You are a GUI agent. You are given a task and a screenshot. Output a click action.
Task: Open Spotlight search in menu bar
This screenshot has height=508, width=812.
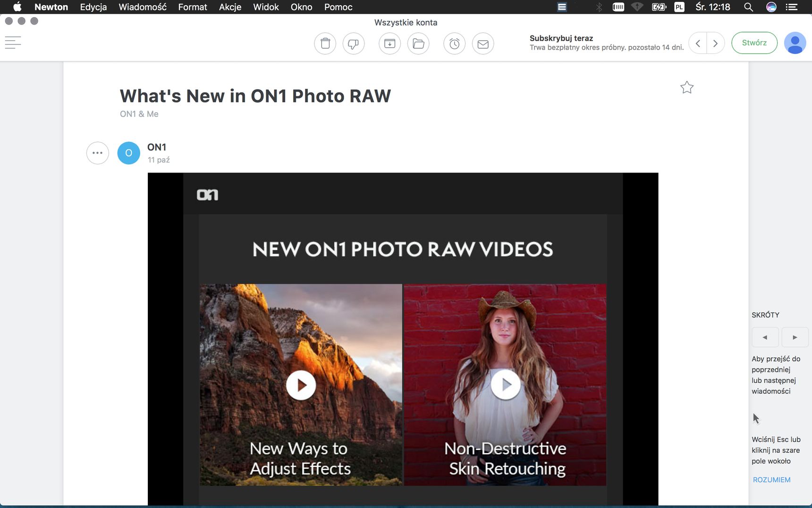click(748, 7)
